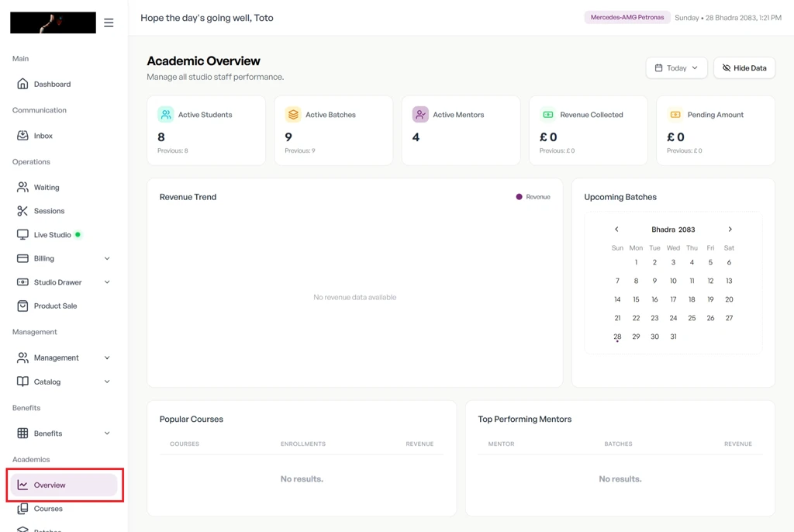Click the Benefits grid icon
The image size is (794, 532).
22,434
